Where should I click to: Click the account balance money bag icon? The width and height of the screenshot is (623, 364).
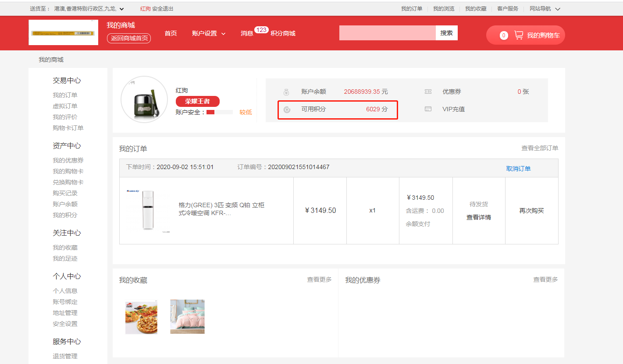point(286,92)
